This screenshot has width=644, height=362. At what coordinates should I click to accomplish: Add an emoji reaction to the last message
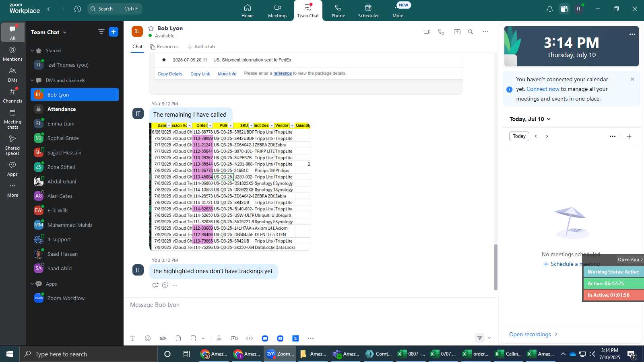(x=165, y=285)
